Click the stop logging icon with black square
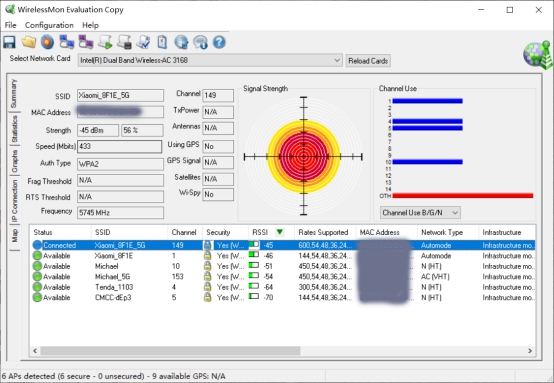Screen dimensions: 554x383 pyautogui.click(x=124, y=42)
